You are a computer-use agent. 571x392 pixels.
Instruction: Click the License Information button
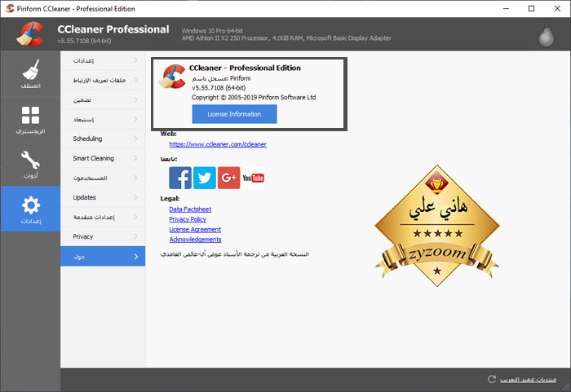(235, 114)
